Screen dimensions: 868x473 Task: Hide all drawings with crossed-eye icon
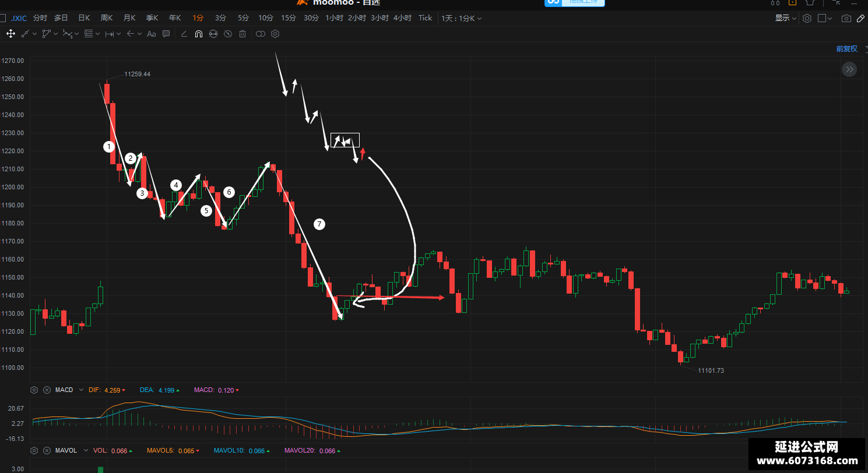[228, 34]
